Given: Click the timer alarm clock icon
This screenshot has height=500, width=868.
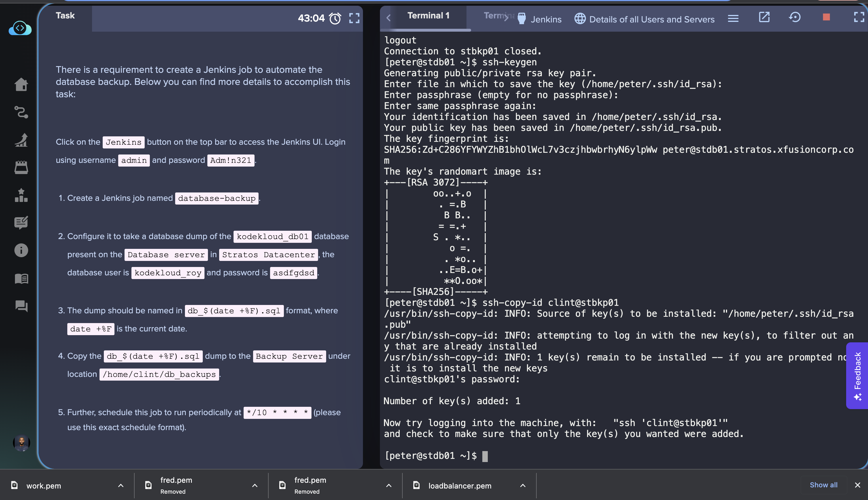Looking at the screenshot, I should pos(335,18).
